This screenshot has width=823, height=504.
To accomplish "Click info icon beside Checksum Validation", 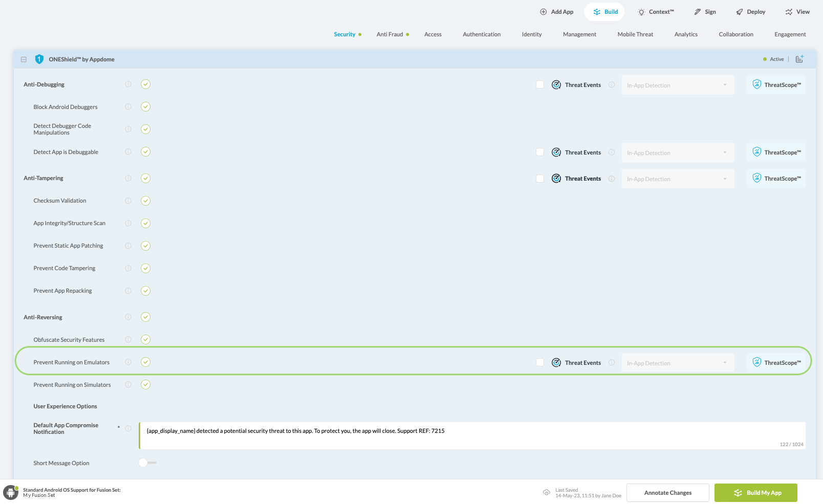I will tap(128, 201).
